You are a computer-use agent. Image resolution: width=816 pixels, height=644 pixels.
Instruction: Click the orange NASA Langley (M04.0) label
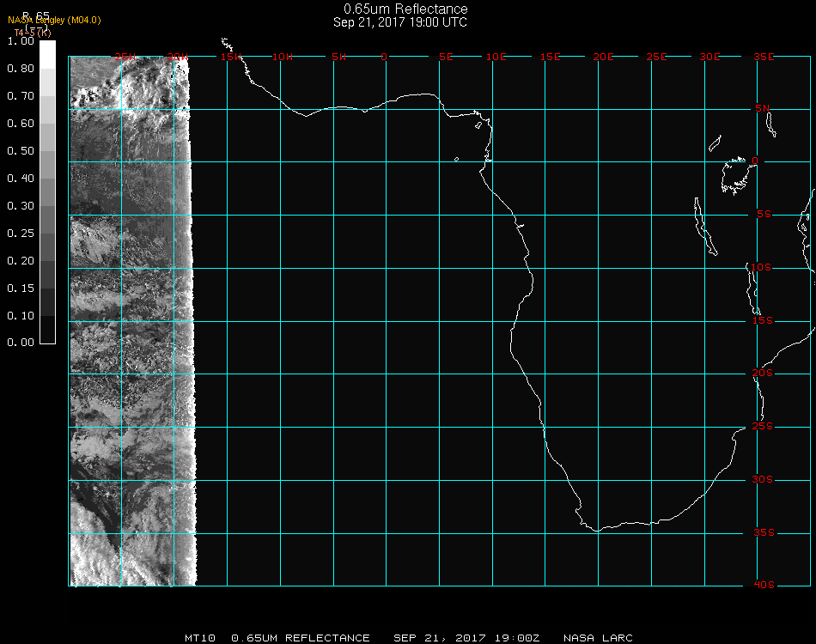tap(54, 21)
